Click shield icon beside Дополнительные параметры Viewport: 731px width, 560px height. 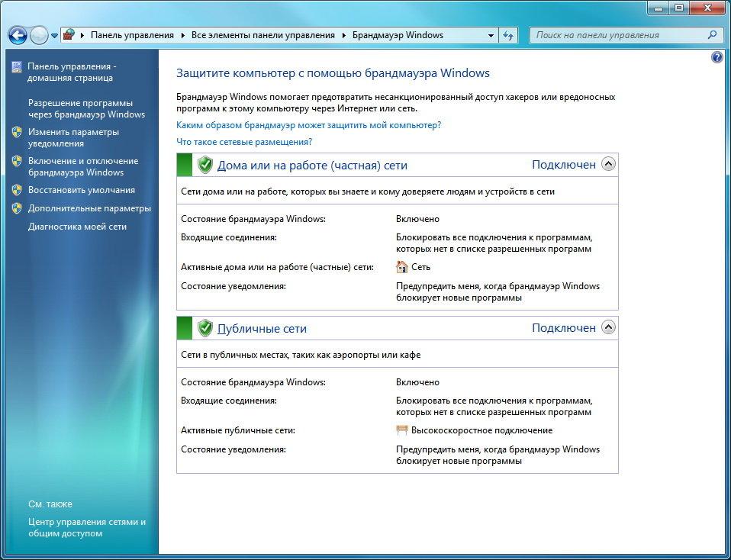pyautogui.click(x=17, y=208)
